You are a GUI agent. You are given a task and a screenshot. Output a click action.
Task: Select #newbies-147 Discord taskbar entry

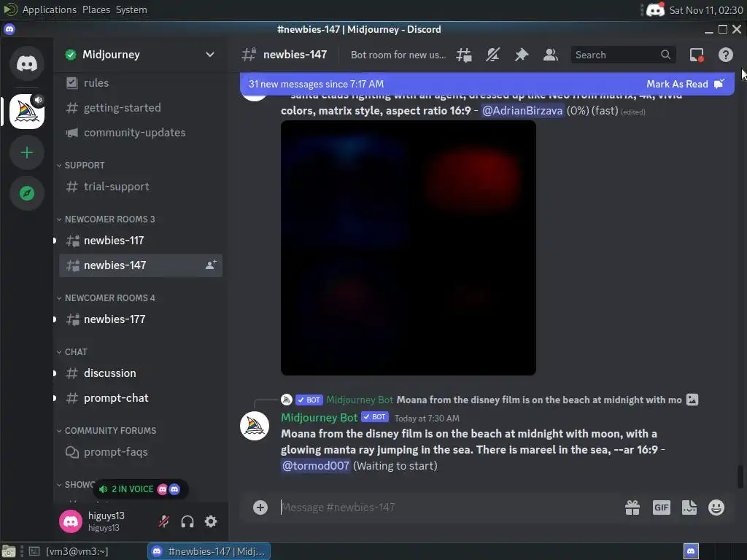coord(209,551)
